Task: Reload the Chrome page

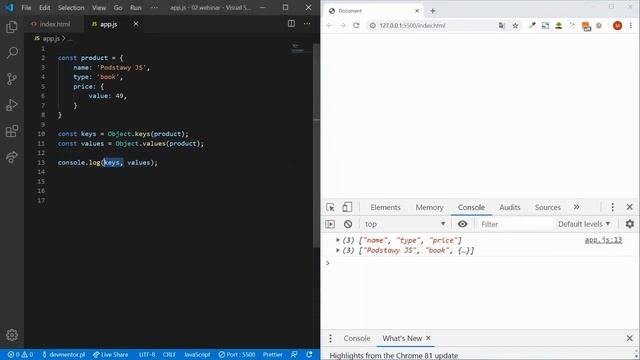Action: [356, 25]
